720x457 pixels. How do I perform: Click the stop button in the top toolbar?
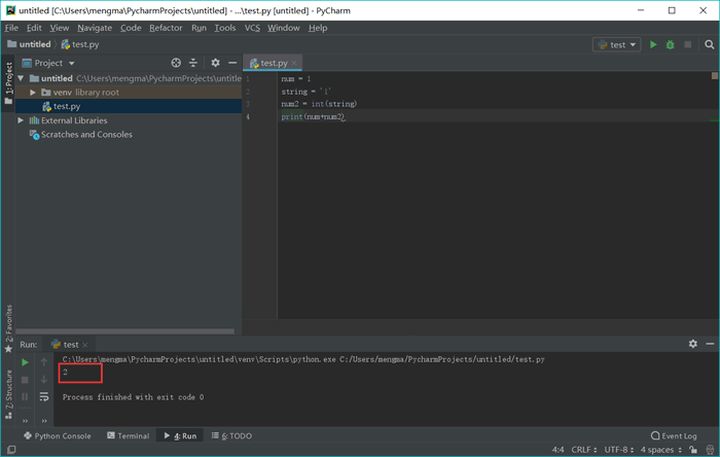[687, 45]
